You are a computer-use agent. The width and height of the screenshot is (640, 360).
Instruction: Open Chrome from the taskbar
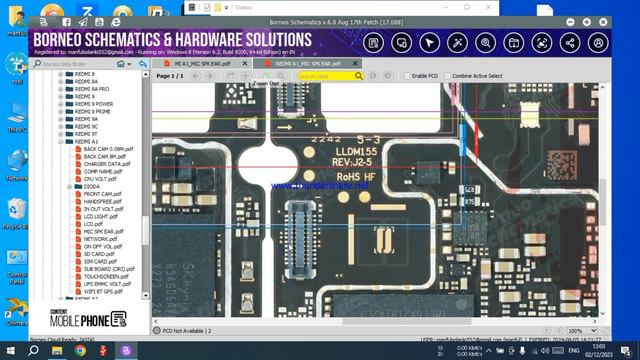coord(80,351)
